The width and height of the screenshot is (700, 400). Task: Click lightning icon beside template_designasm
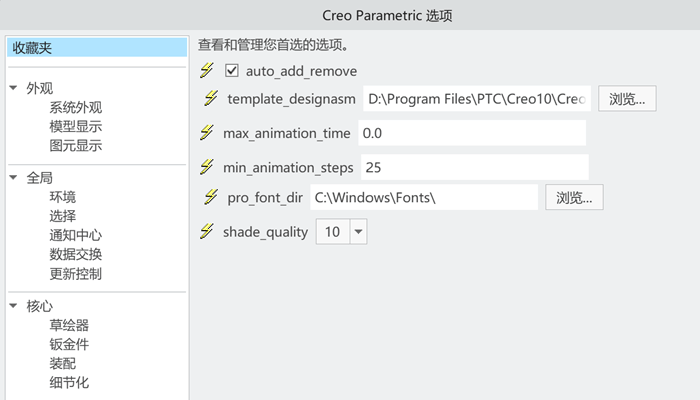[211, 98]
